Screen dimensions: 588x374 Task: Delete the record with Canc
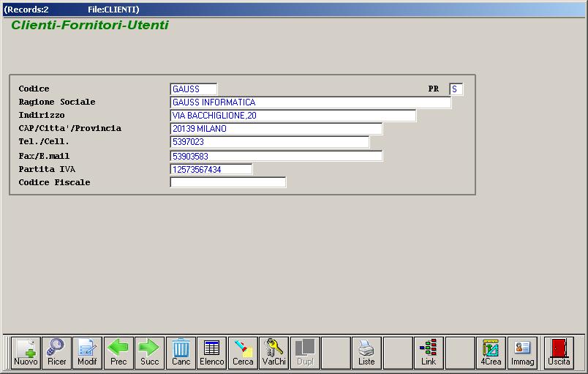[x=181, y=353]
